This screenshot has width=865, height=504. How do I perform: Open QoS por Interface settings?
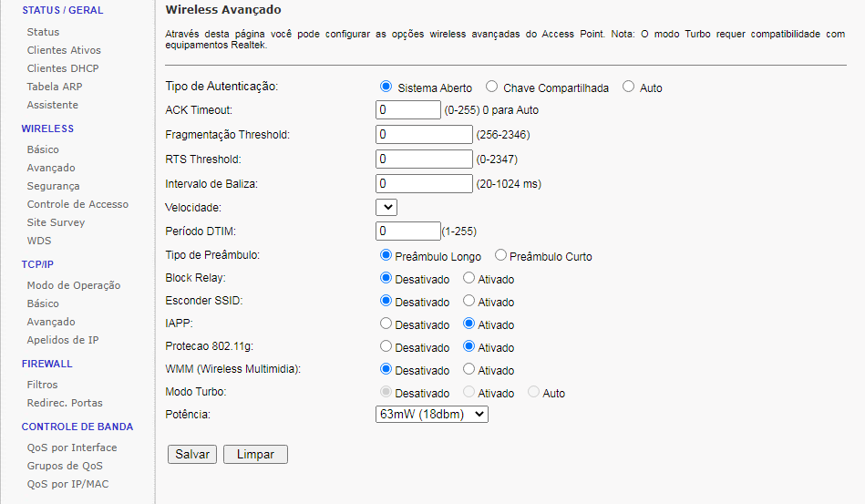[x=72, y=447]
